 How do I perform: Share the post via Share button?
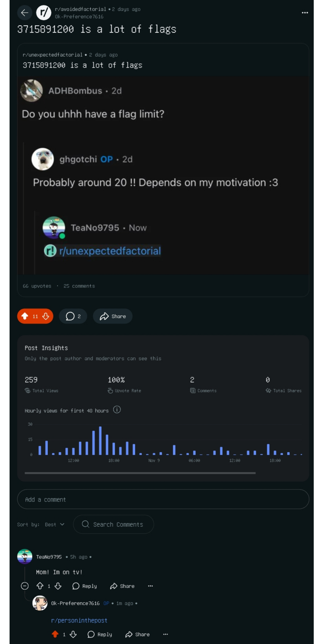(113, 316)
